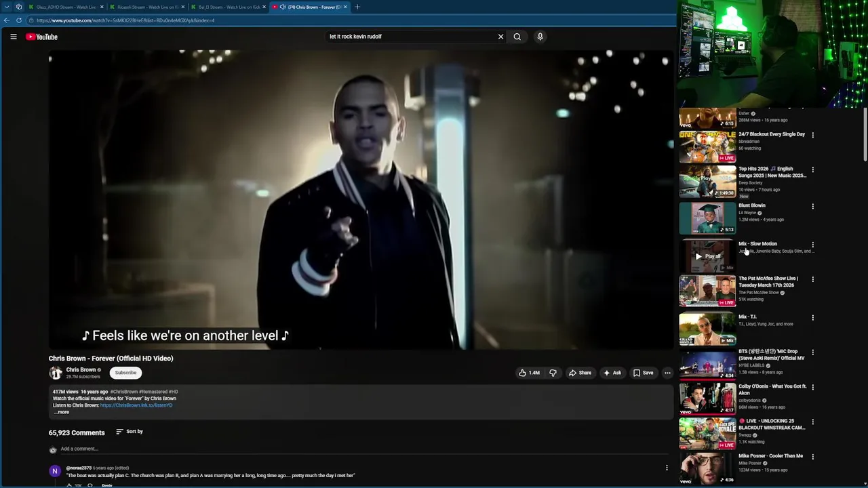Dislike the Chris Brown video
Image resolution: width=868 pixels, height=488 pixels.
tap(553, 373)
